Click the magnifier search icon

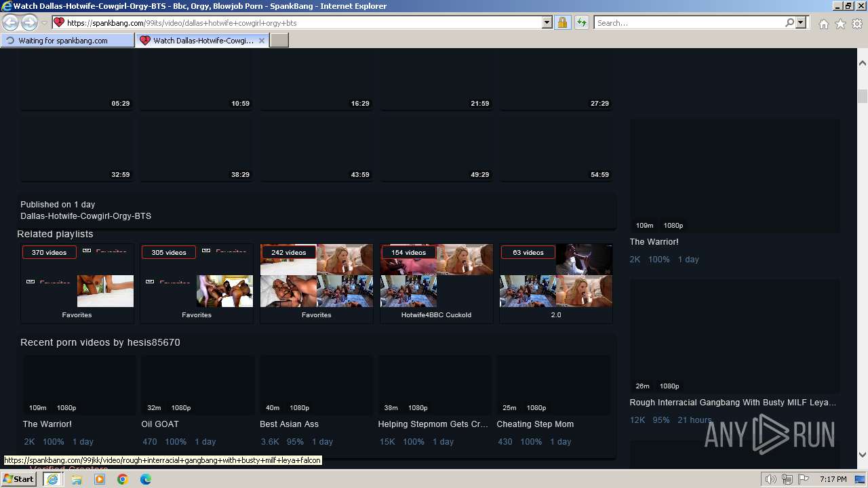tap(789, 22)
